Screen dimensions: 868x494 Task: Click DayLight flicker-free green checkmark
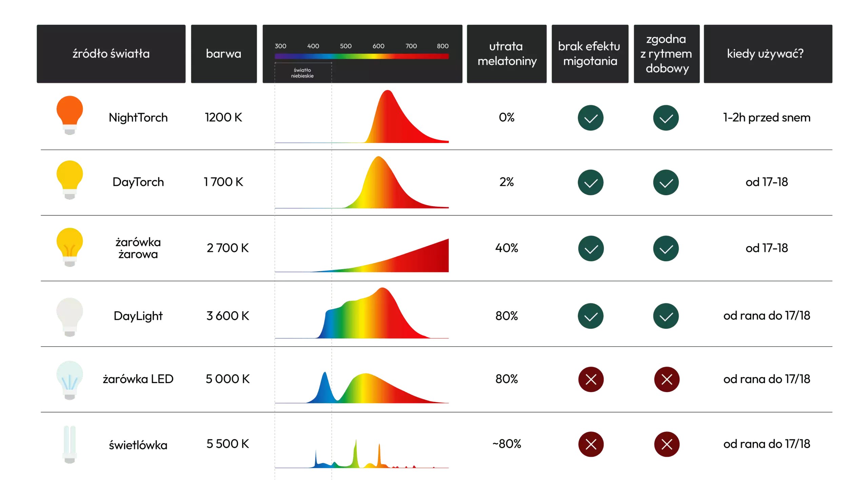click(x=590, y=316)
